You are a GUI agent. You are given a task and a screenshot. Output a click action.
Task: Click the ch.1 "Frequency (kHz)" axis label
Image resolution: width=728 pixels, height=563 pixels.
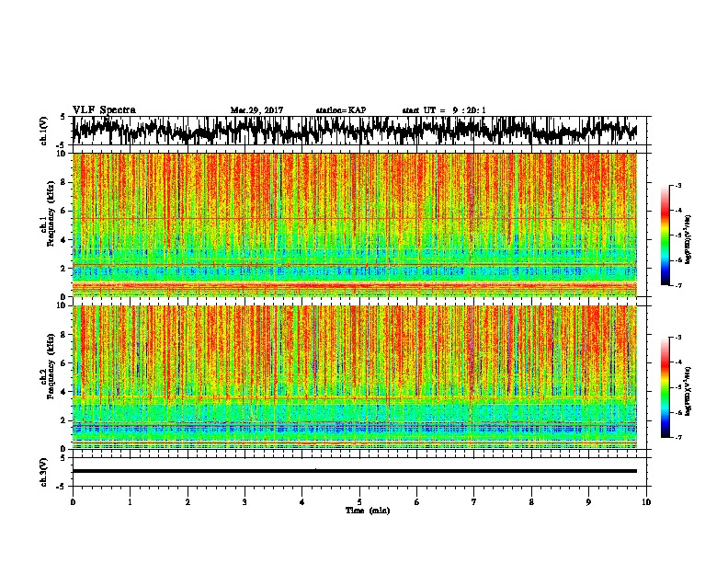pyautogui.click(x=51, y=214)
